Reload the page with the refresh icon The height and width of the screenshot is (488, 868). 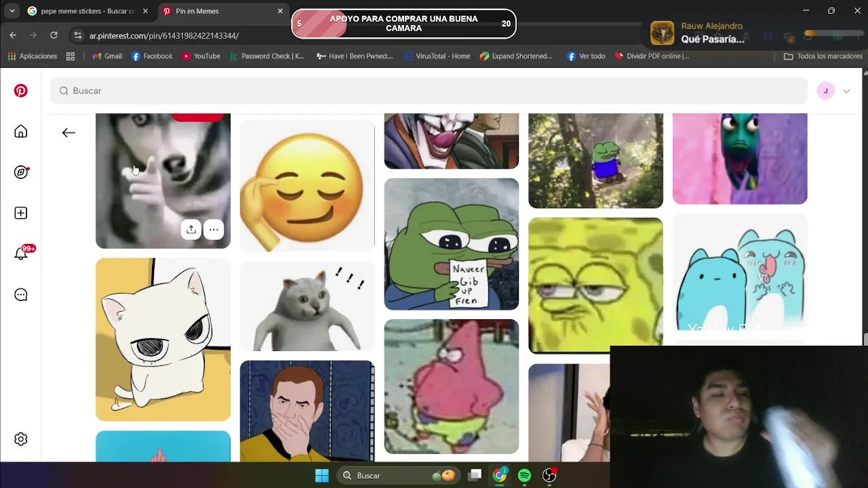tap(54, 35)
